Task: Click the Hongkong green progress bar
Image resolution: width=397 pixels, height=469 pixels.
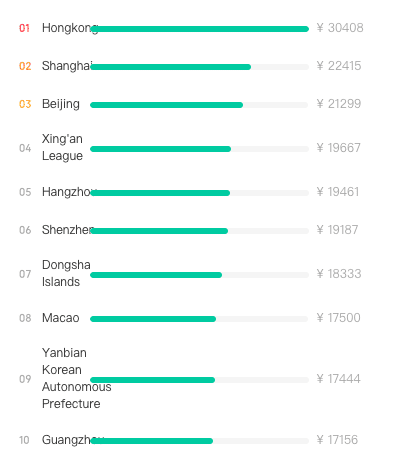Action: point(199,29)
